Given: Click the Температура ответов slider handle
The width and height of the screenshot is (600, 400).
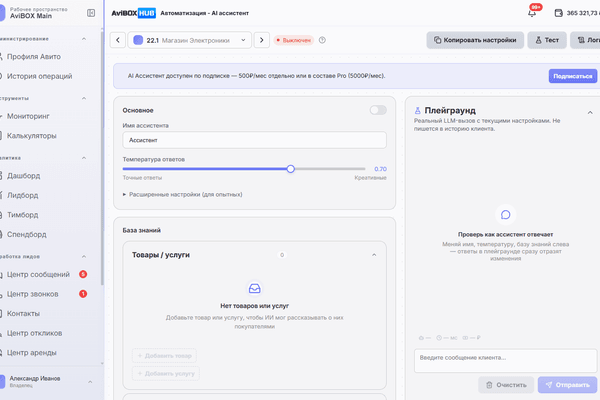Looking at the screenshot, I should (290, 169).
